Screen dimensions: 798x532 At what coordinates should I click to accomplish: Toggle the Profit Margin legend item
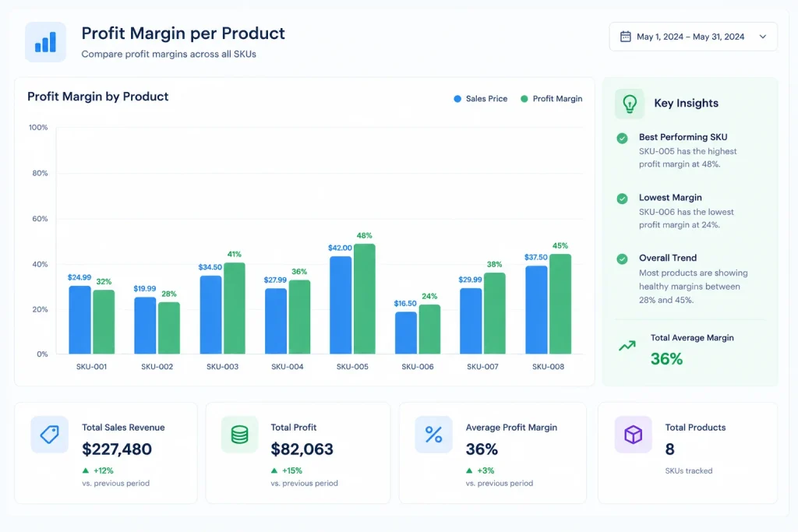pos(551,99)
